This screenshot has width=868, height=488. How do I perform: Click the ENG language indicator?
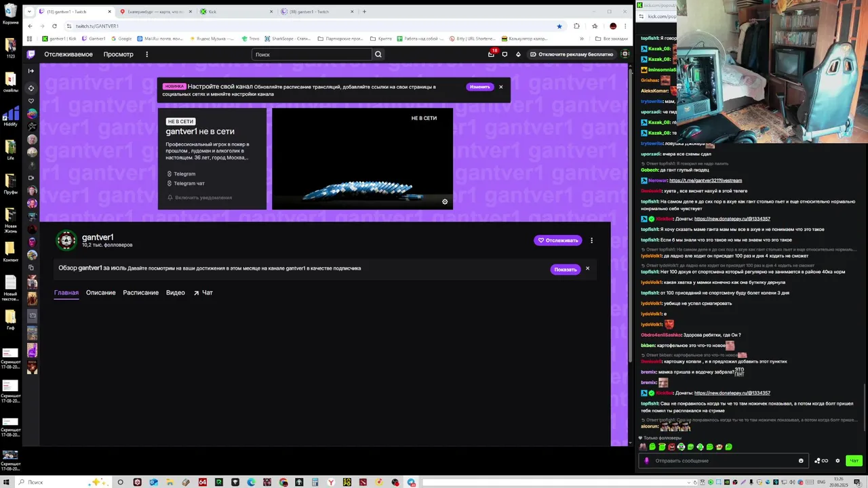[822, 482]
